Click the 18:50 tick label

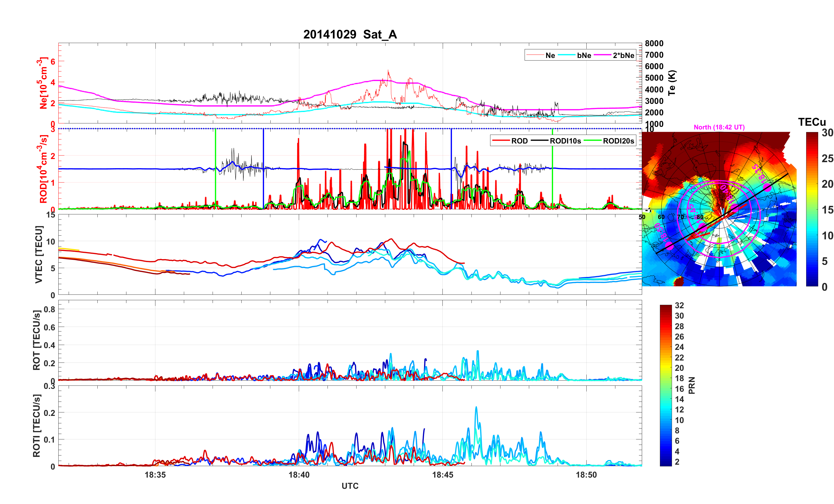pos(586,474)
